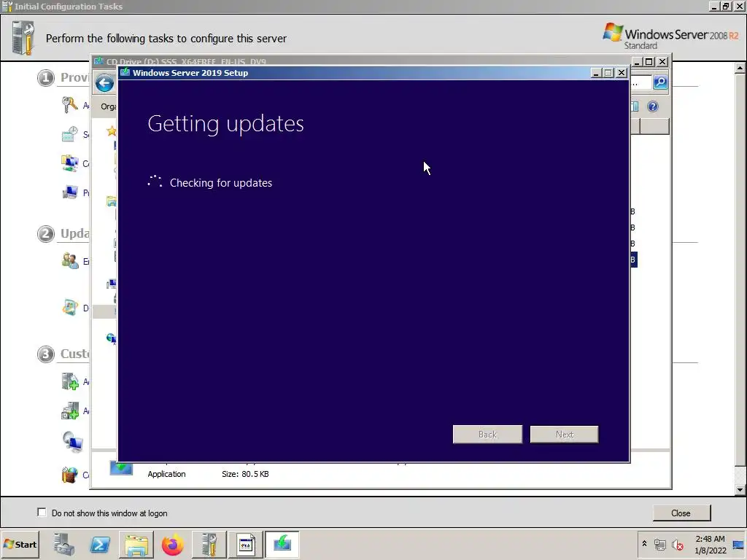Open network status tray icon
Viewport: 747px width, 560px height.
click(x=659, y=544)
